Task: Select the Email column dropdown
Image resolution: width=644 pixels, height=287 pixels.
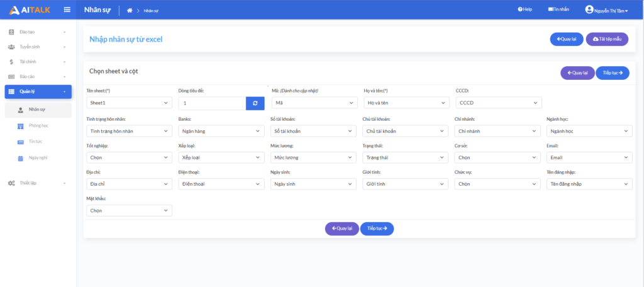Action: pos(589,157)
